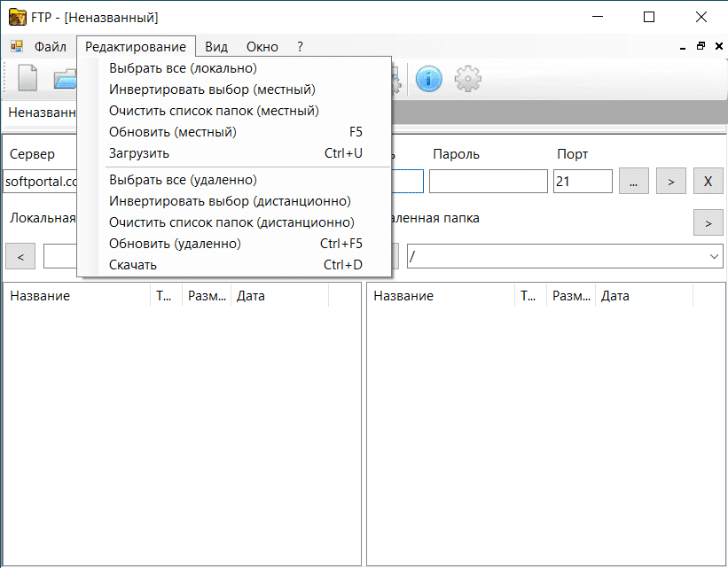Open the Файл menu
Image resolution: width=728 pixels, height=568 pixels.
click(x=51, y=47)
